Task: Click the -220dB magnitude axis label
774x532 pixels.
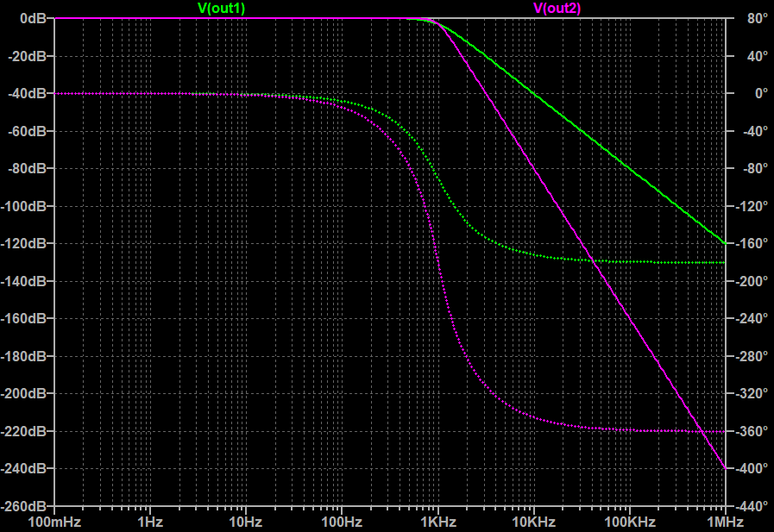Action: (x=23, y=431)
